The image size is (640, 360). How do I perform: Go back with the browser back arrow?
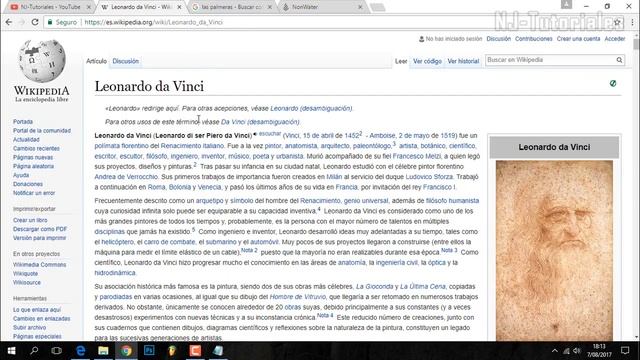[x=9, y=22]
